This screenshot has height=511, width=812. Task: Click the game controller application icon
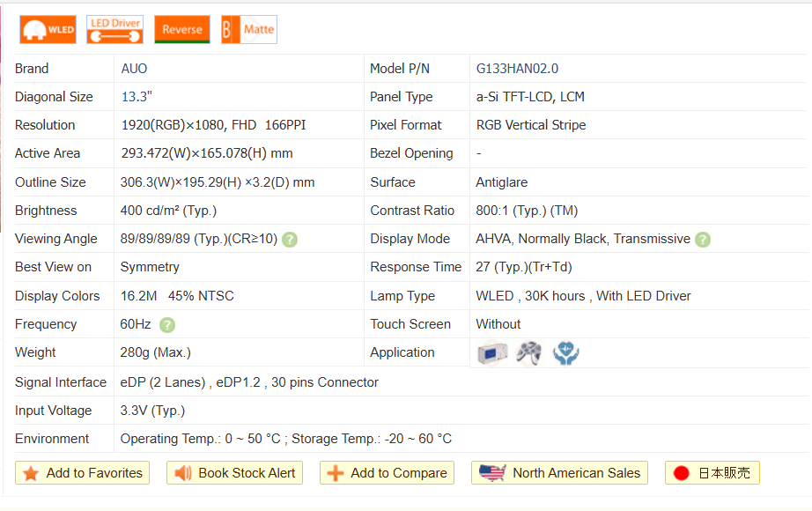pyautogui.click(x=528, y=353)
